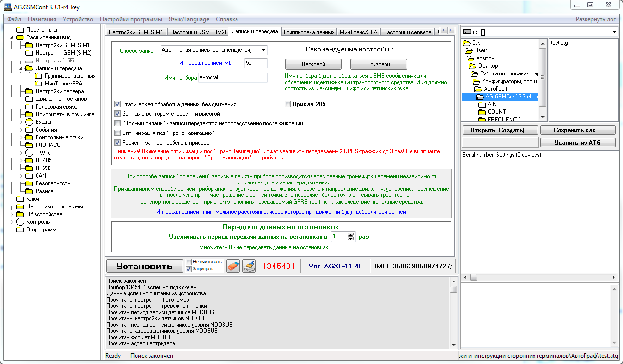The width and height of the screenshot is (623, 364).
Task: Increase the stop-period multiplier with up arrow
Action: click(350, 234)
